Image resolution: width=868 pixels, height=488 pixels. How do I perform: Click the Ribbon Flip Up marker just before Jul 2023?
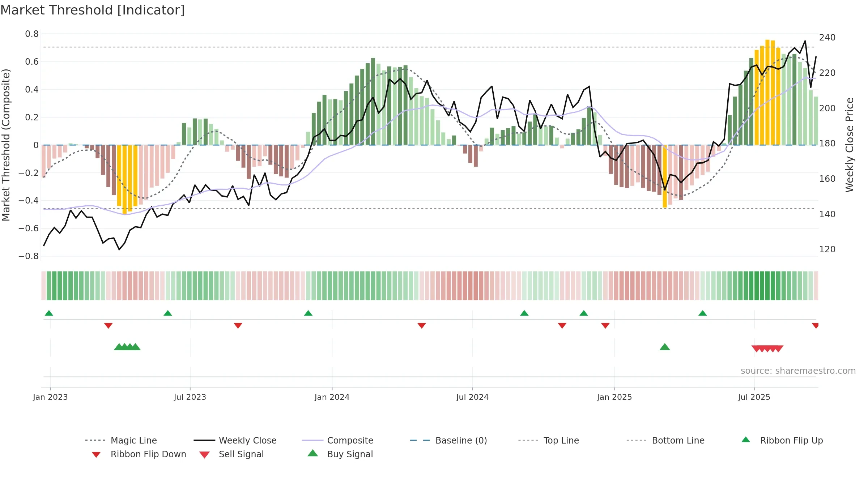[x=168, y=313]
